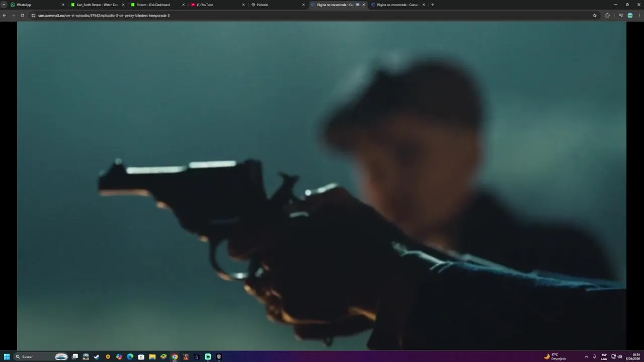Switch to the last Página no encontrada tab
The width and height of the screenshot is (644, 362).
point(397,5)
